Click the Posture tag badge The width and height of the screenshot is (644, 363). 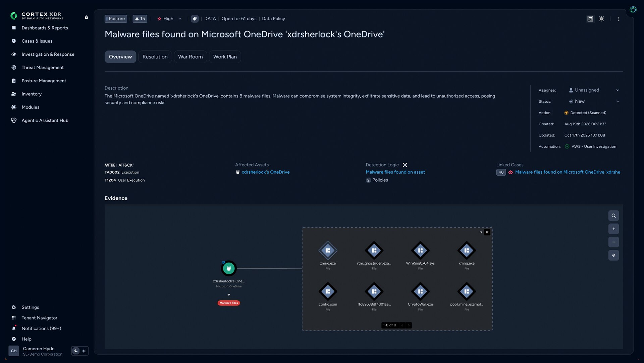click(116, 19)
